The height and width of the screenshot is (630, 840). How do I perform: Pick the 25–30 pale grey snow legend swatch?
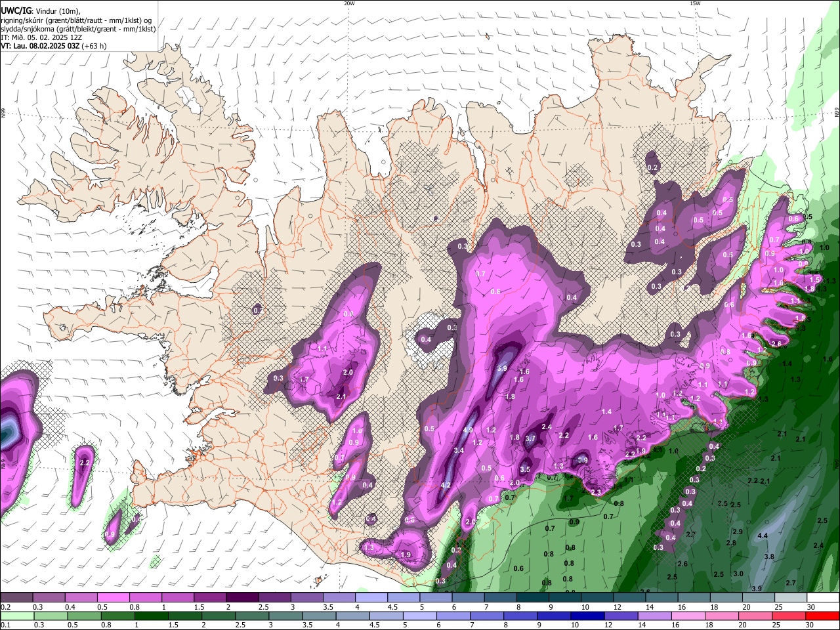[x=789, y=598]
